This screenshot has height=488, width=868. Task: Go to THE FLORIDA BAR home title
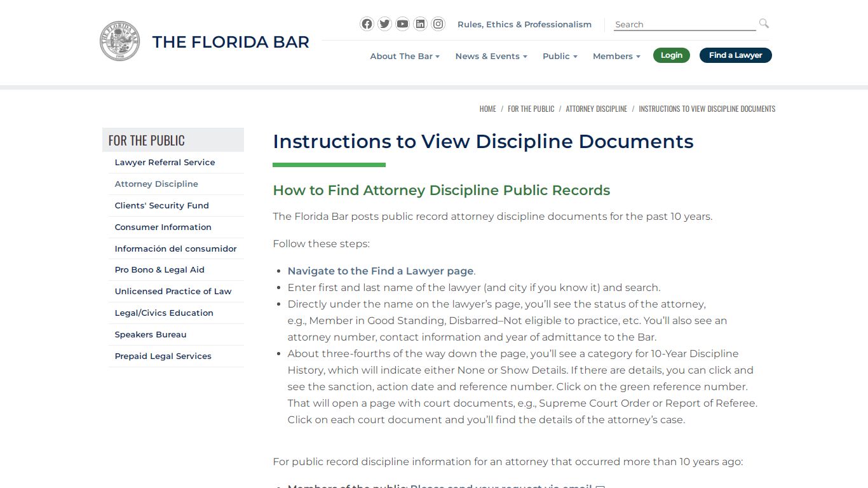point(231,42)
